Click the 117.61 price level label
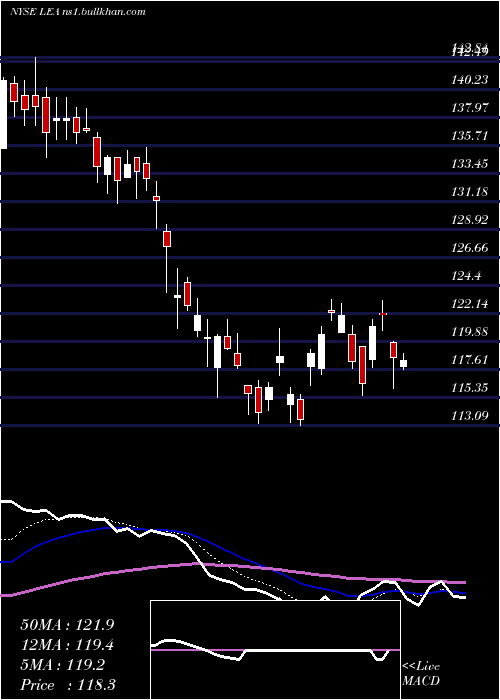The width and height of the screenshot is (500, 700). click(470, 360)
